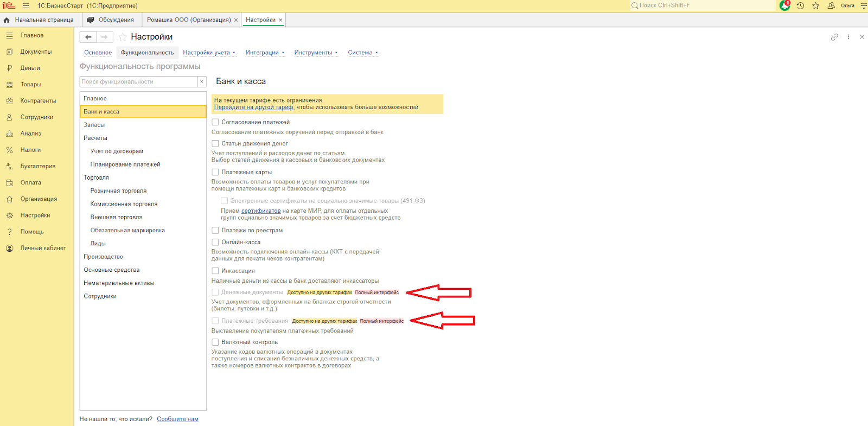Expand the Настройки учета dropdown
The image size is (868, 426).
[x=209, y=53]
